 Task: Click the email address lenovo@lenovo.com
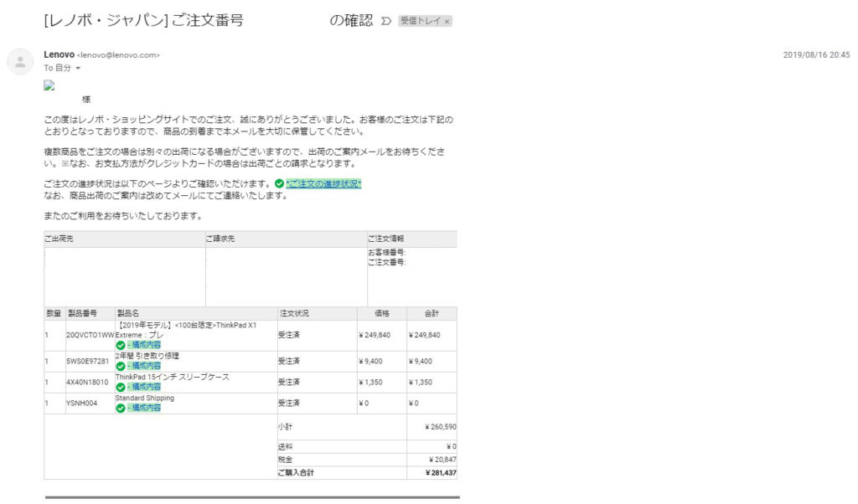[118, 55]
